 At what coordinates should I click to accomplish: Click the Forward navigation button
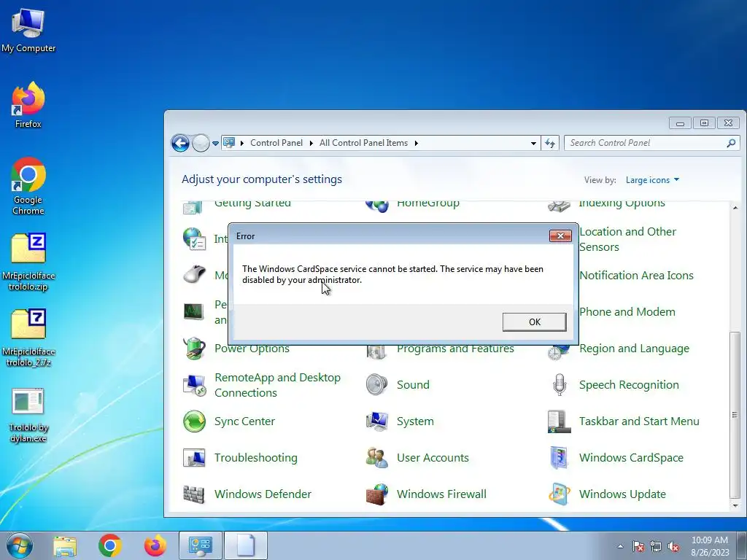201,143
